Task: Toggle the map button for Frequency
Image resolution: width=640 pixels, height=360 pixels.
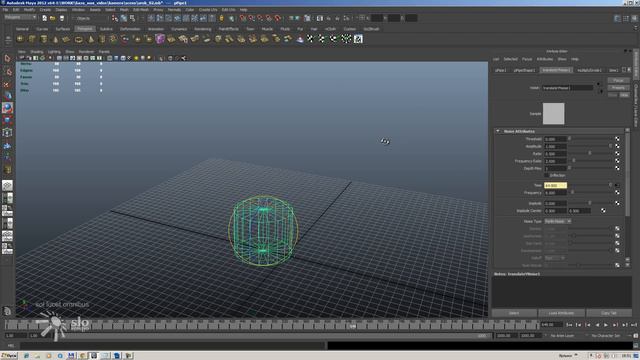Action: [617, 193]
